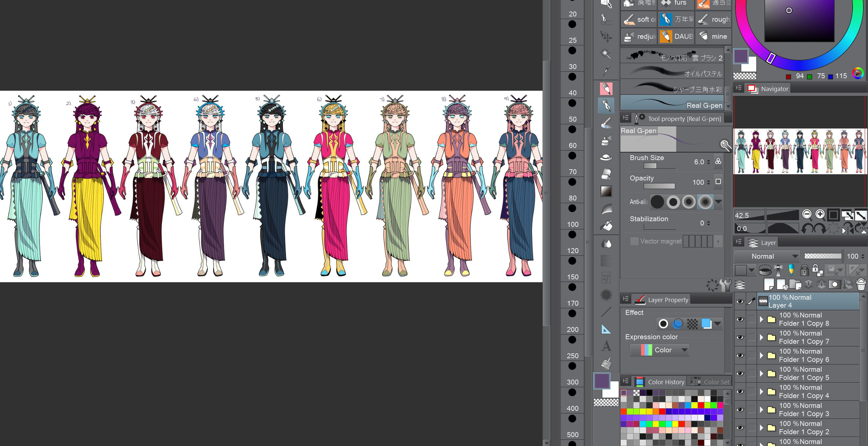Enable the Vector magnet checkbox
Viewport: 868px width, 446px height.
coord(634,241)
